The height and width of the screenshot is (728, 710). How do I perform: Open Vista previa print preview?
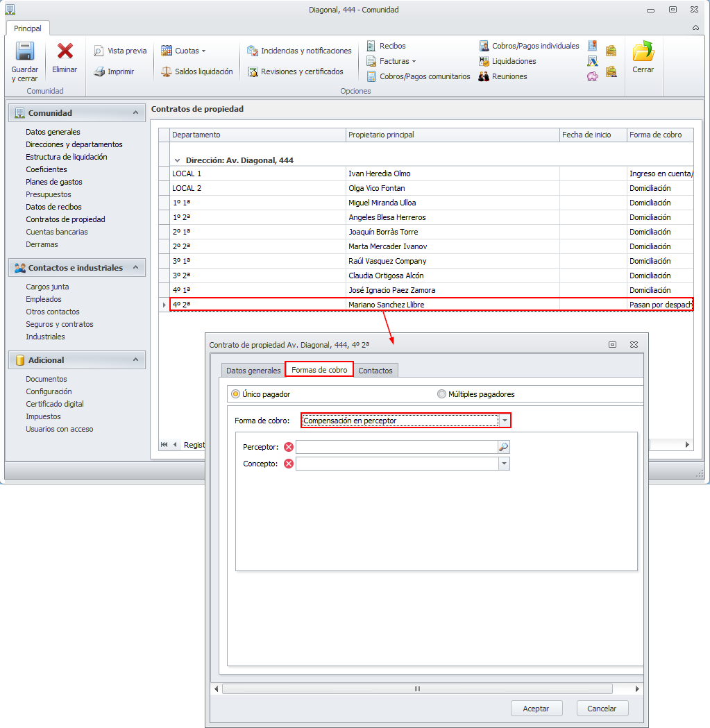point(120,51)
